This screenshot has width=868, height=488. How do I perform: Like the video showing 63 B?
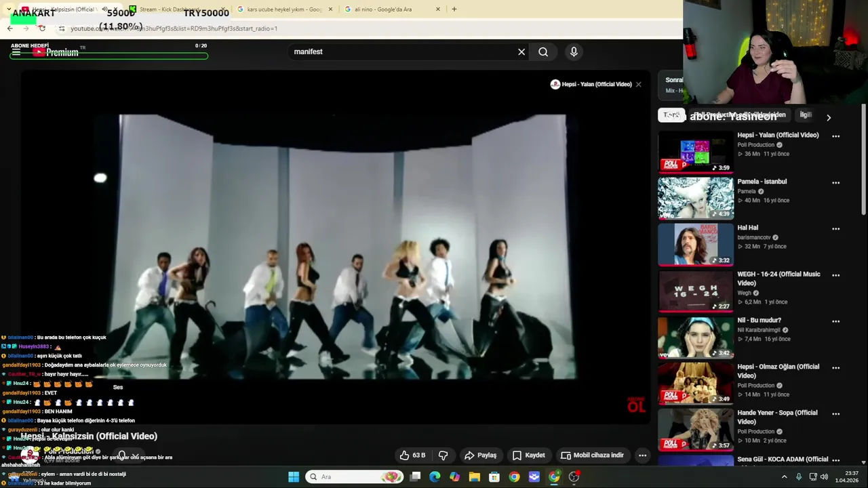(x=412, y=455)
